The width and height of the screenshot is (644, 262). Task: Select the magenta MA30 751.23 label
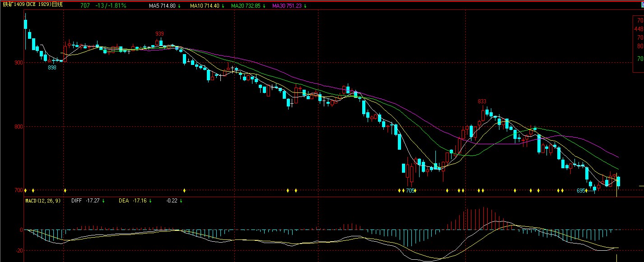(x=289, y=6)
